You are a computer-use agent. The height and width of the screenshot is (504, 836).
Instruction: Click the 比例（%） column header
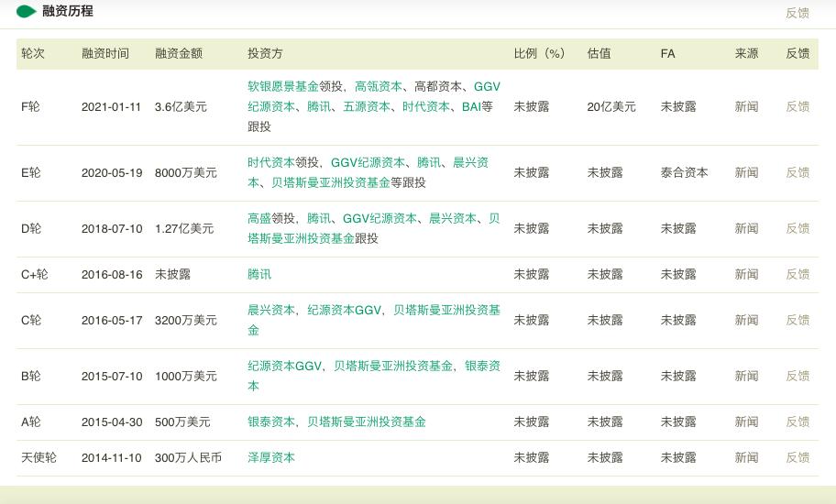click(539, 53)
